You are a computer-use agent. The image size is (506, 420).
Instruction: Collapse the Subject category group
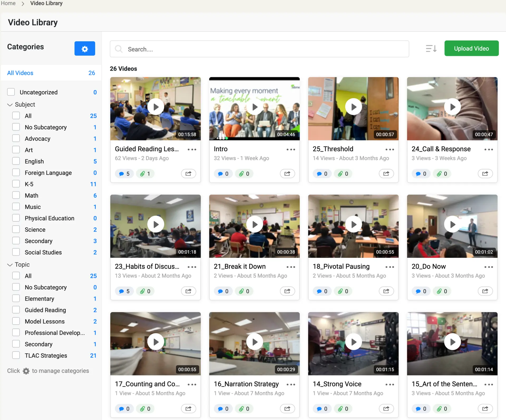coord(10,105)
